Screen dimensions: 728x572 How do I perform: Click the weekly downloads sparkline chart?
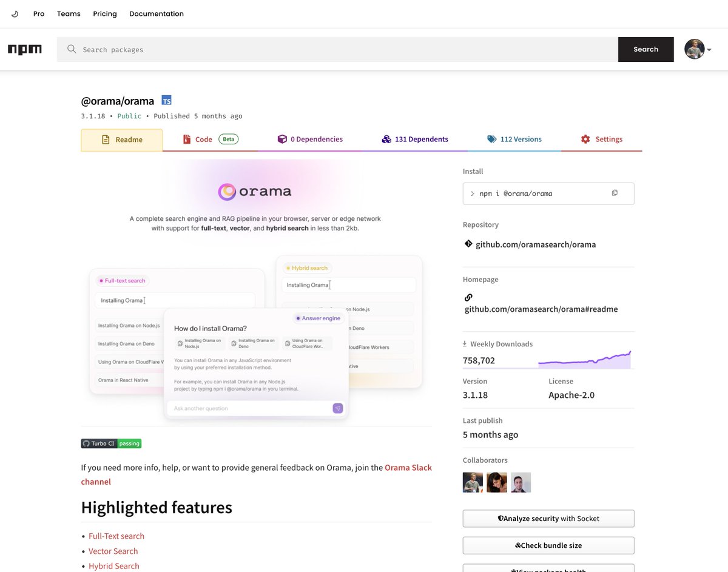tap(584, 360)
